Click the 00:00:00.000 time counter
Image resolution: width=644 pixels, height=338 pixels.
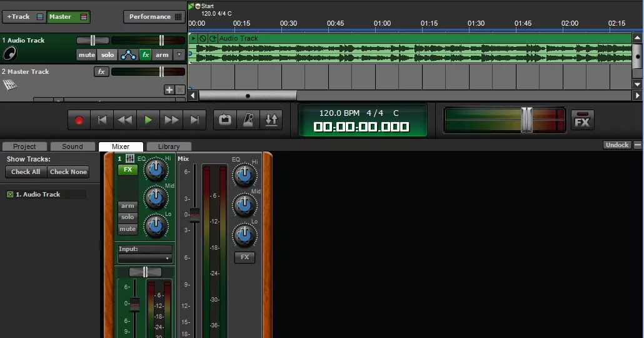coord(361,126)
